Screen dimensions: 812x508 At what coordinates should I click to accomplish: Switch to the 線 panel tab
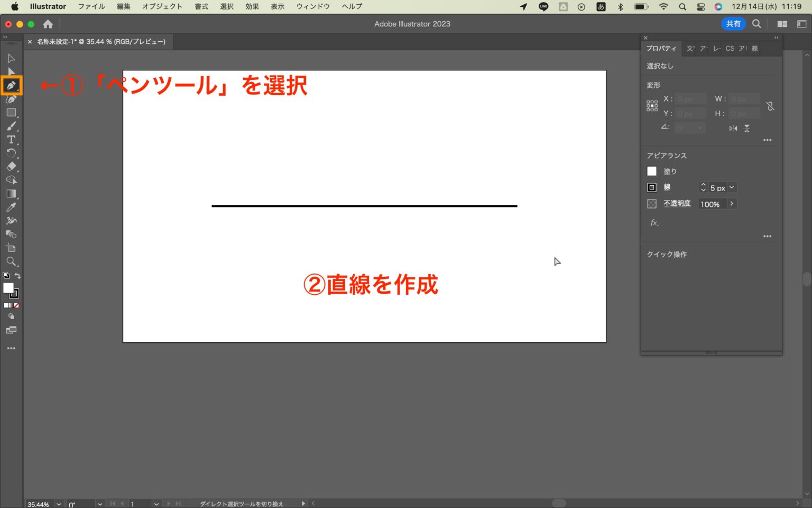click(x=755, y=48)
